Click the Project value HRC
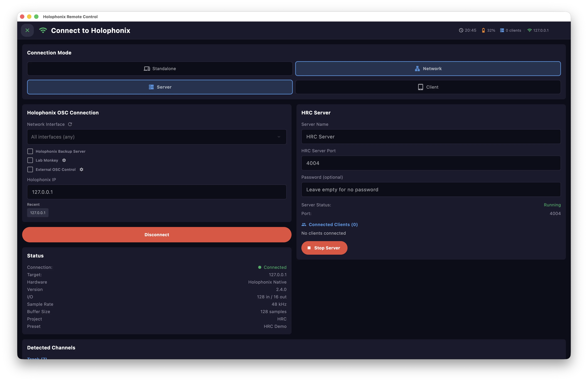588x382 pixels. click(x=282, y=319)
